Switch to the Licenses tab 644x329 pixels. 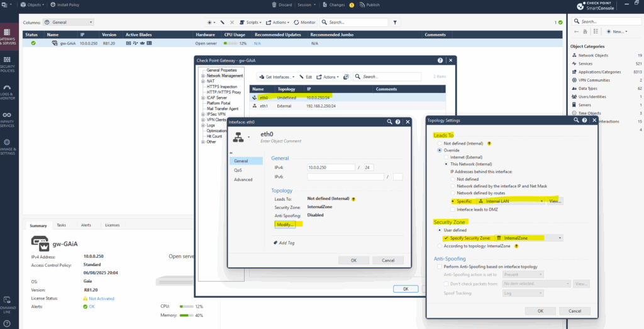pos(112,225)
